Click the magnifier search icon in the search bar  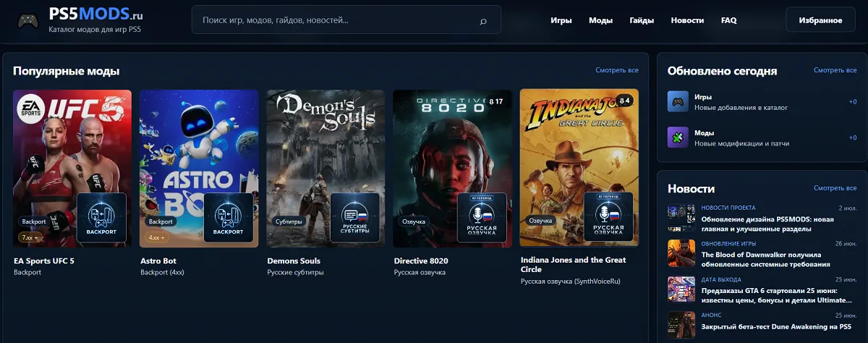483,22
